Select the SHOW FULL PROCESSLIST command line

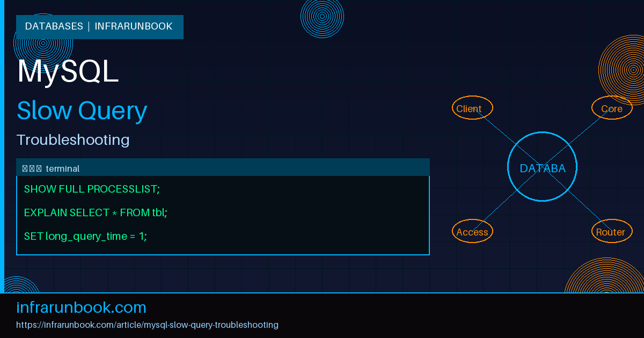(91, 189)
